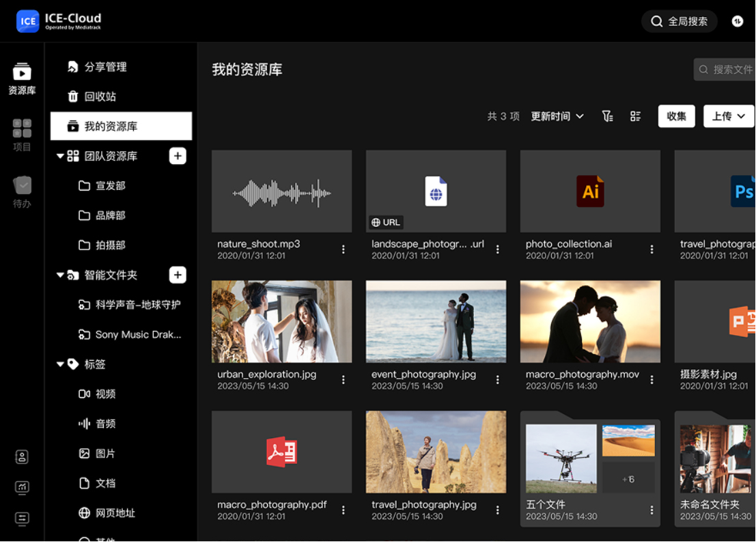Open global search at the top bar
The image size is (756, 542).
tap(679, 21)
